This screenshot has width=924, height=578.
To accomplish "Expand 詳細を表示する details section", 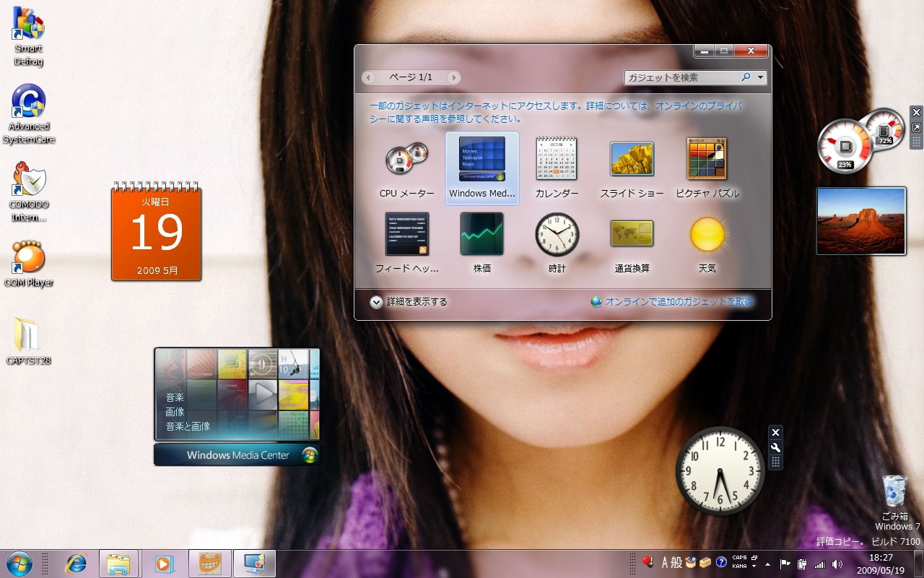I will pyautogui.click(x=409, y=302).
